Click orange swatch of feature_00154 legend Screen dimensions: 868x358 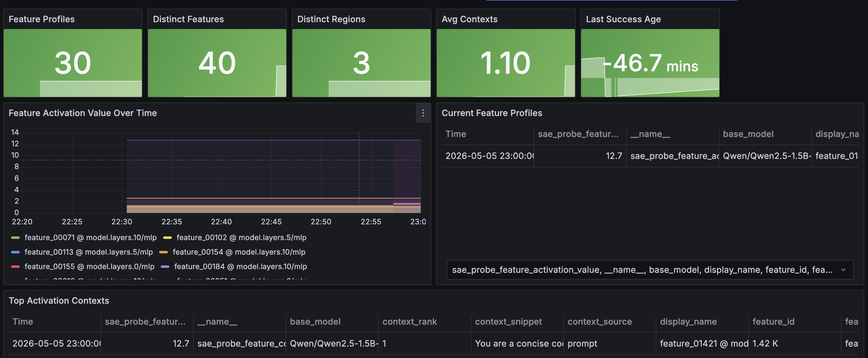click(163, 252)
